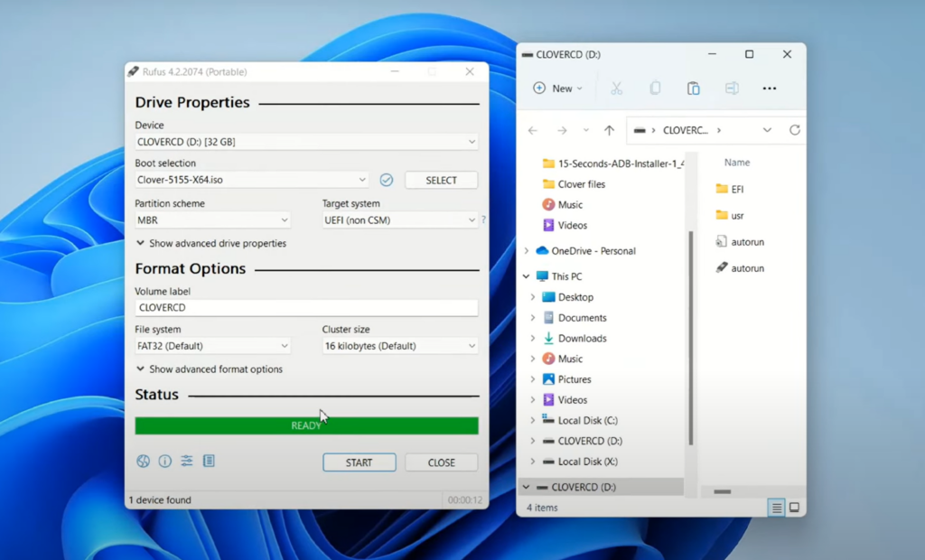The height and width of the screenshot is (560, 925).
Task: Click the Rename icon in Explorer toolbar
Action: [x=732, y=89]
